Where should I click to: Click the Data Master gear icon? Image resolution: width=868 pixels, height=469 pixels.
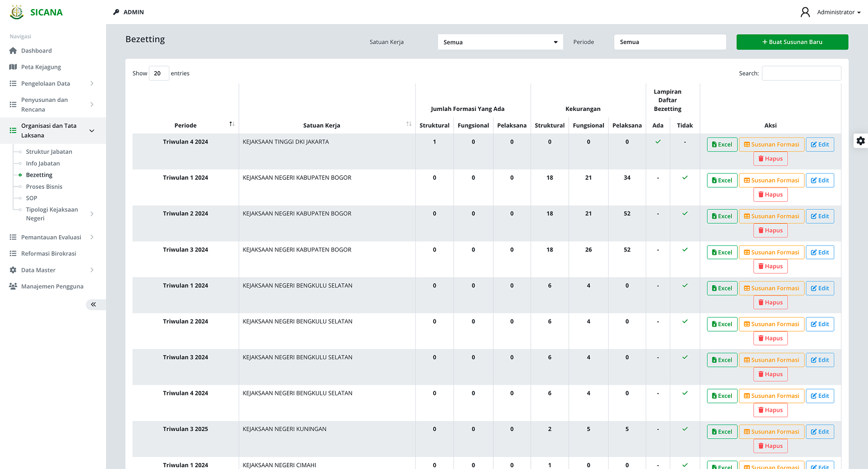tap(13, 270)
